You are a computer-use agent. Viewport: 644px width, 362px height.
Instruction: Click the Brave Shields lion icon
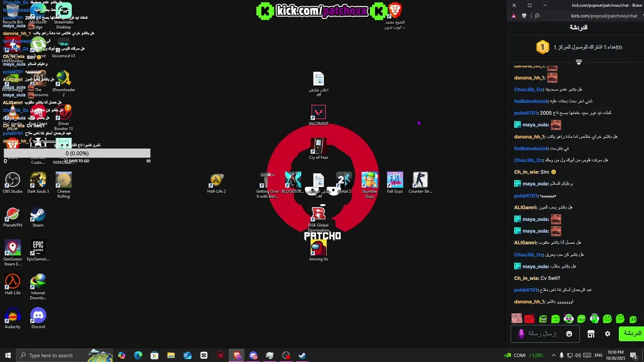[524, 16]
